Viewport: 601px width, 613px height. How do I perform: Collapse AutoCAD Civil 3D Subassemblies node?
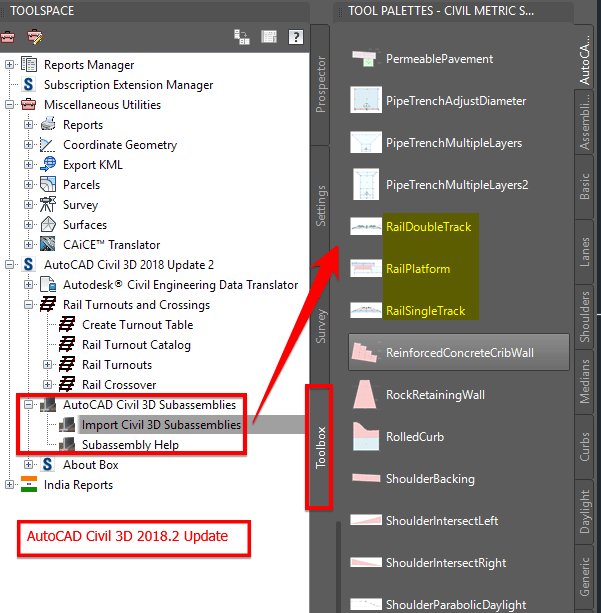point(28,404)
